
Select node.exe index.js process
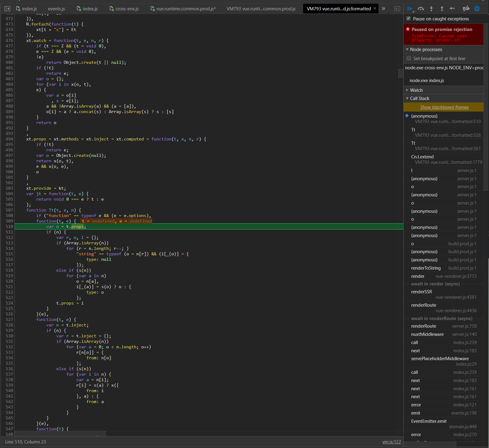pyautogui.click(x=443, y=81)
